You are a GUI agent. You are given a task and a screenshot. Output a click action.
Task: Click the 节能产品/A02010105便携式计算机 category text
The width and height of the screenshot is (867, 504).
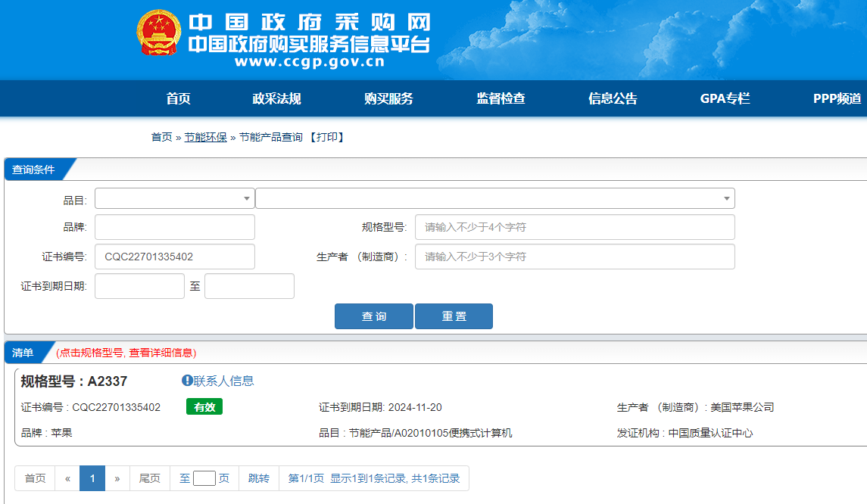(x=431, y=433)
